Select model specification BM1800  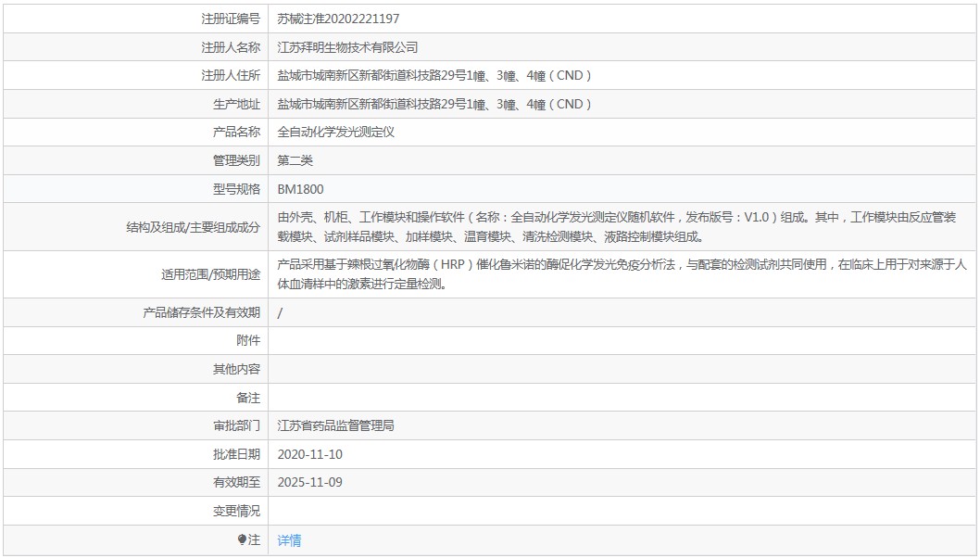pos(301,189)
